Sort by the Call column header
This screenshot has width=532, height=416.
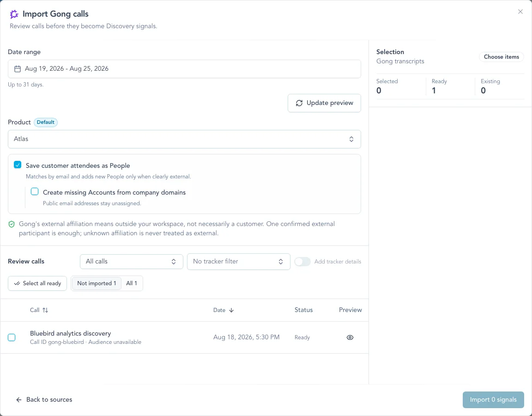[39, 310]
